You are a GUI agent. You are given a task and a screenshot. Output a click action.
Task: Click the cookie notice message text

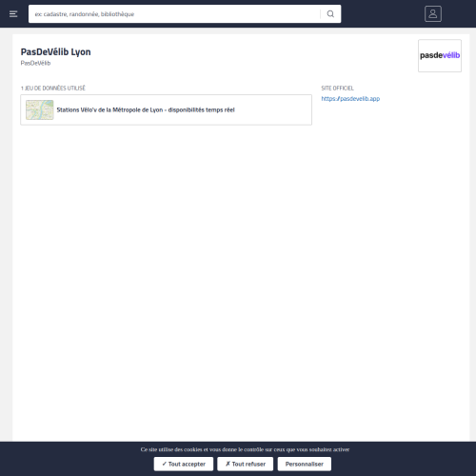click(x=245, y=449)
